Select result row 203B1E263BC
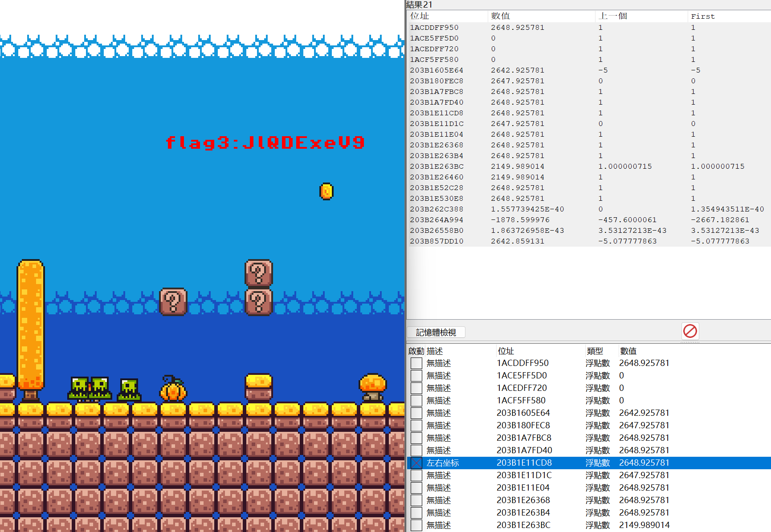 tap(589, 167)
